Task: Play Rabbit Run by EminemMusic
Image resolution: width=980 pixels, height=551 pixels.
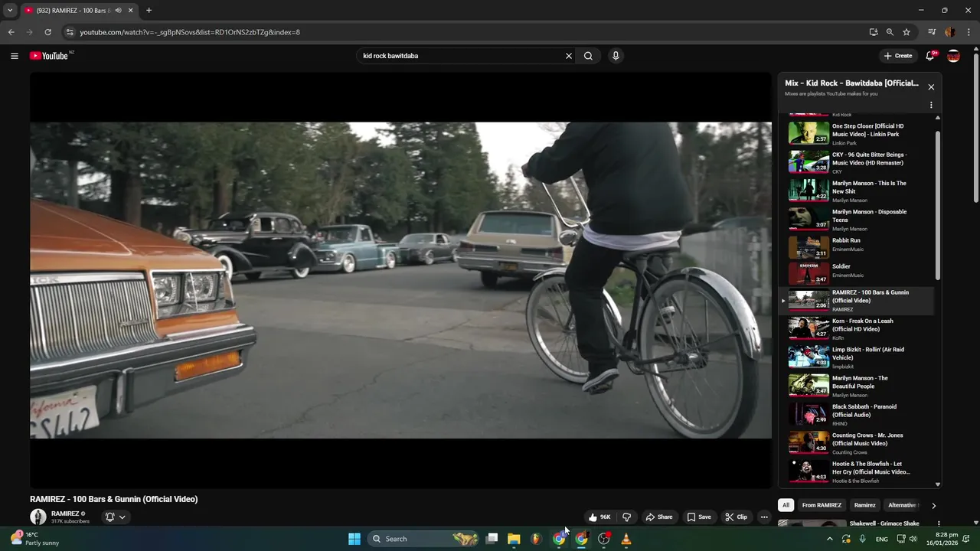Action: click(x=856, y=247)
